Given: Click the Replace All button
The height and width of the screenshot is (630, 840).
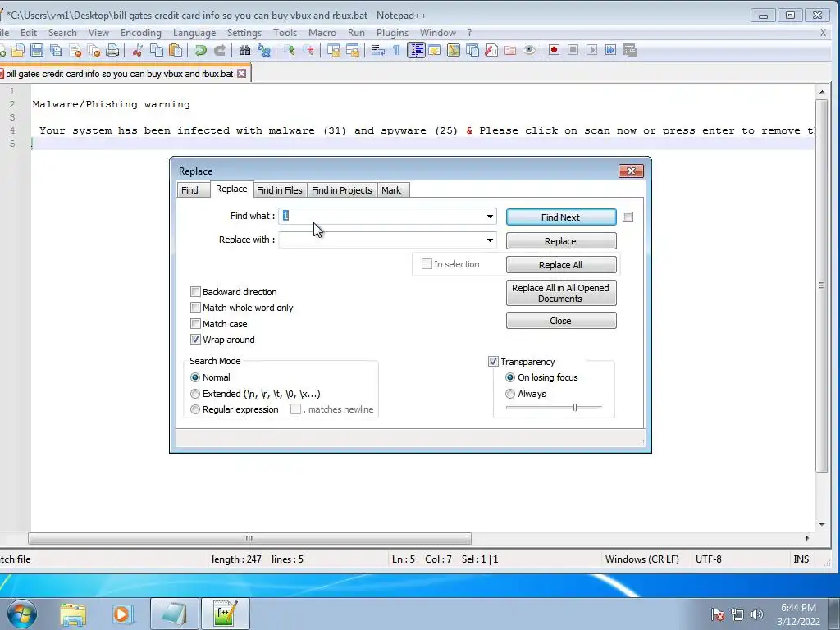Looking at the screenshot, I should click(x=561, y=265).
